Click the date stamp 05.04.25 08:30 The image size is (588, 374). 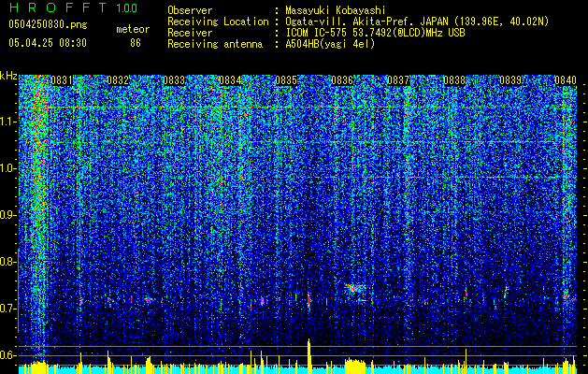(x=48, y=43)
